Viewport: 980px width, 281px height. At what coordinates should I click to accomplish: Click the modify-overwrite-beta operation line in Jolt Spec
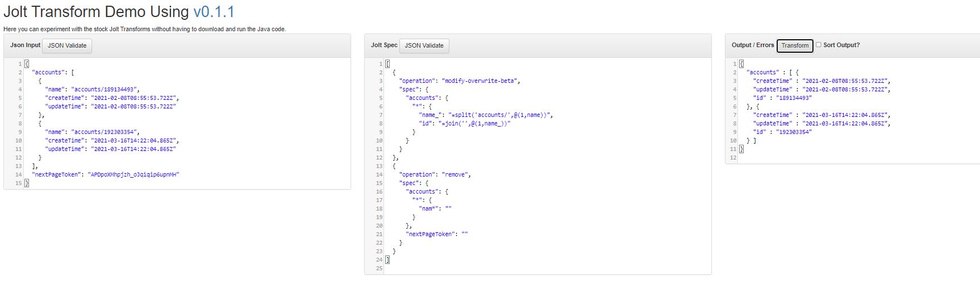point(460,81)
